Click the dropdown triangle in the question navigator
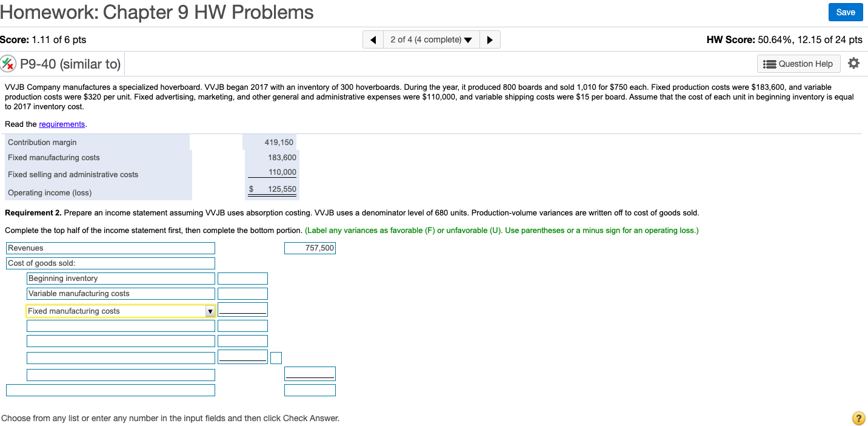Screen dimensions: 868x426 coord(468,39)
